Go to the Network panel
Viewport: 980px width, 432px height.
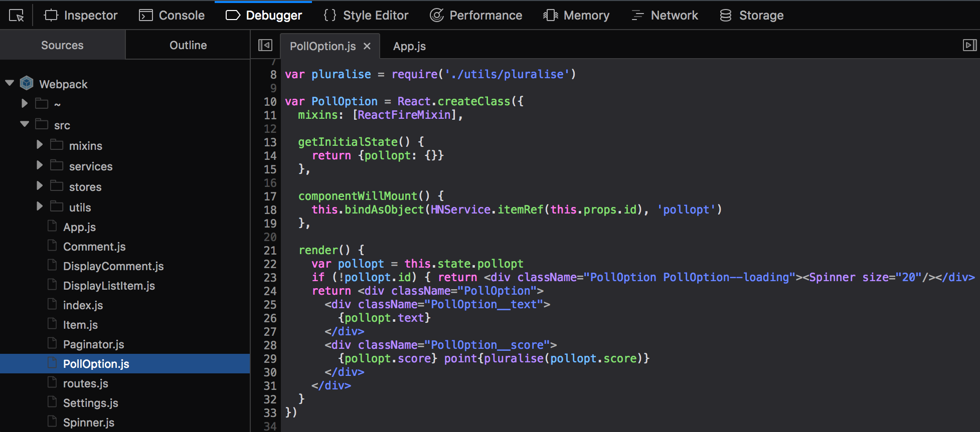665,16
